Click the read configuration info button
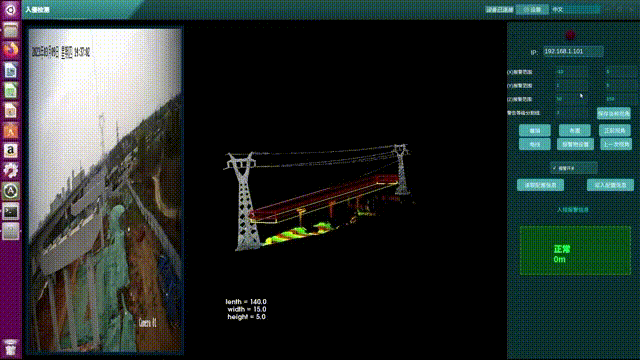The width and height of the screenshot is (640, 360). pos(540,185)
